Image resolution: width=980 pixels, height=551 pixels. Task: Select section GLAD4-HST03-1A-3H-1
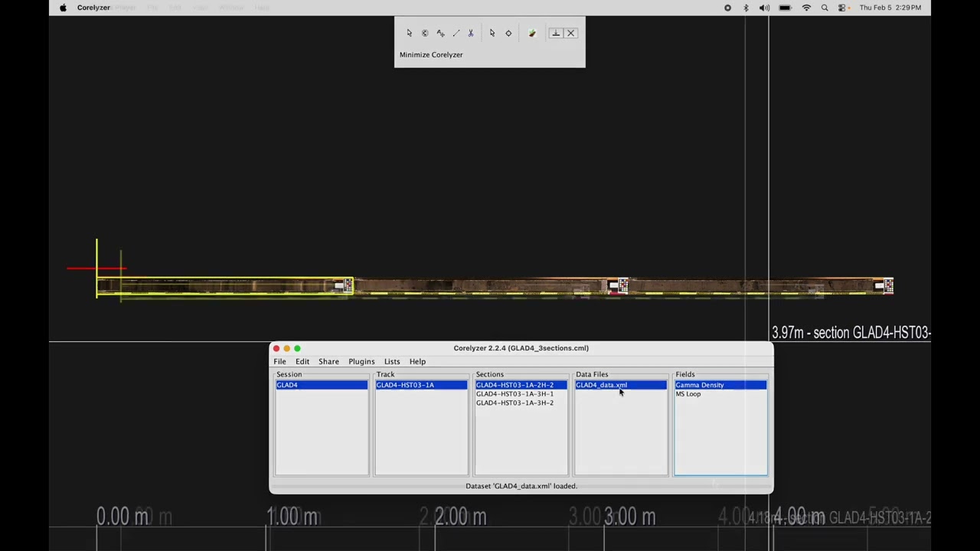tap(521, 394)
